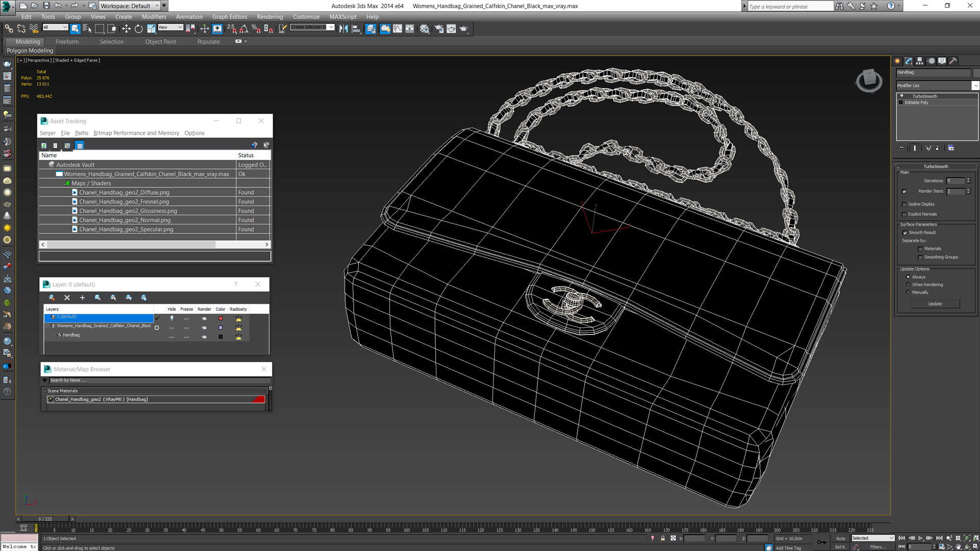The image size is (980, 551).
Task: Add selected objects to layer plus icon
Action: pos(82,297)
